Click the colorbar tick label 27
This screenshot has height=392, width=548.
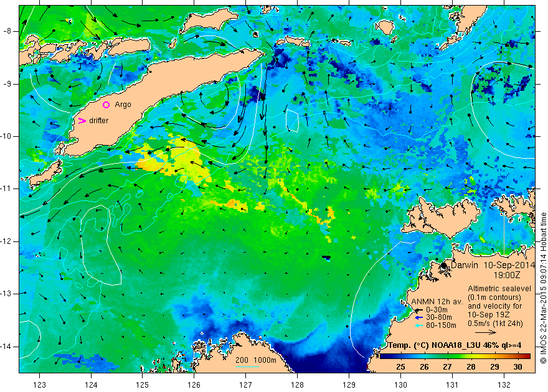click(x=447, y=367)
